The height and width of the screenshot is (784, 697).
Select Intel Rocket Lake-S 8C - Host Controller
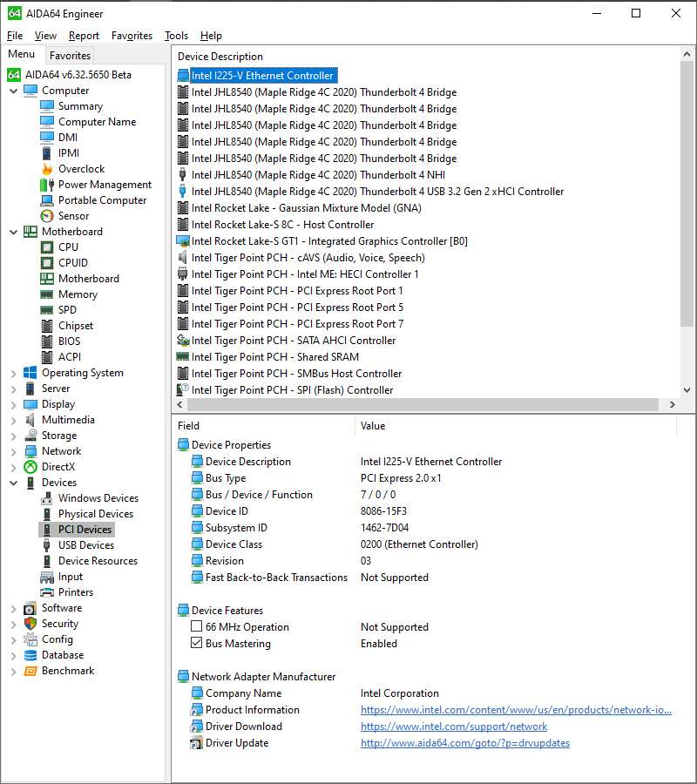tap(282, 225)
